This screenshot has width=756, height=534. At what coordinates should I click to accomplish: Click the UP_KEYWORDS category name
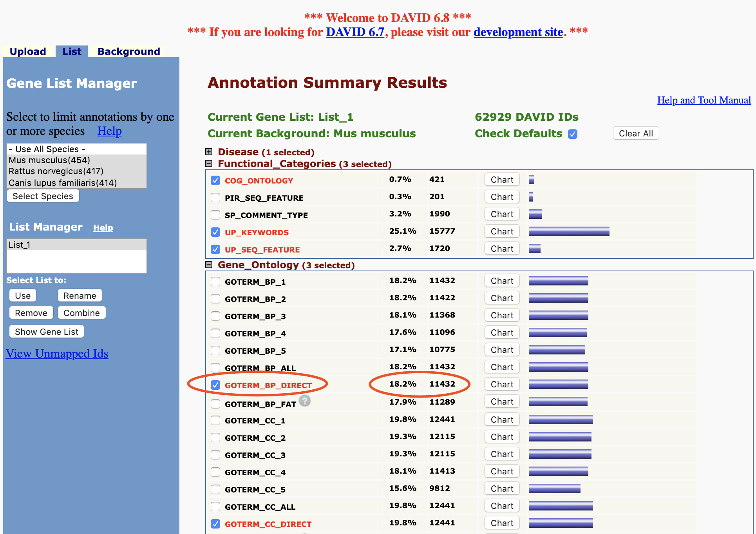257,232
